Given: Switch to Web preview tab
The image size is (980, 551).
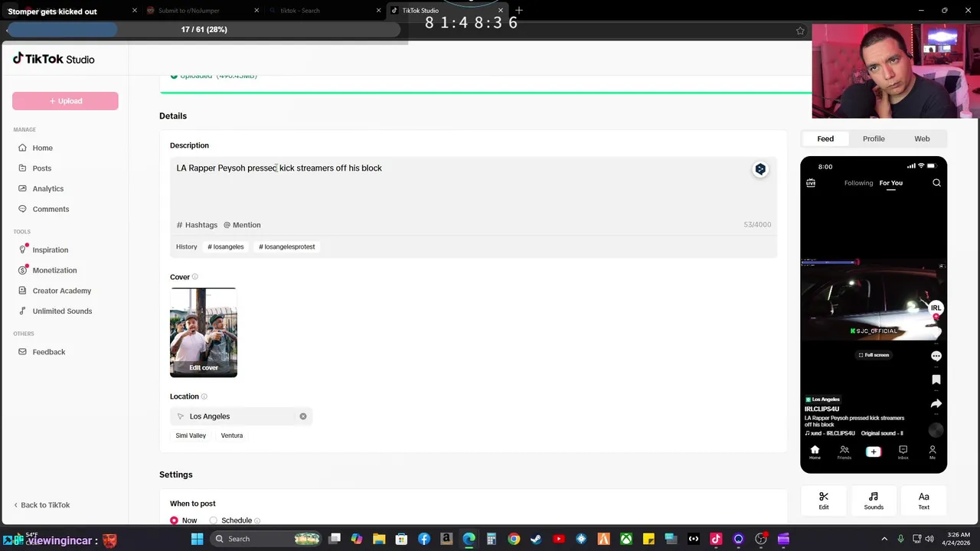Looking at the screenshot, I should point(922,139).
